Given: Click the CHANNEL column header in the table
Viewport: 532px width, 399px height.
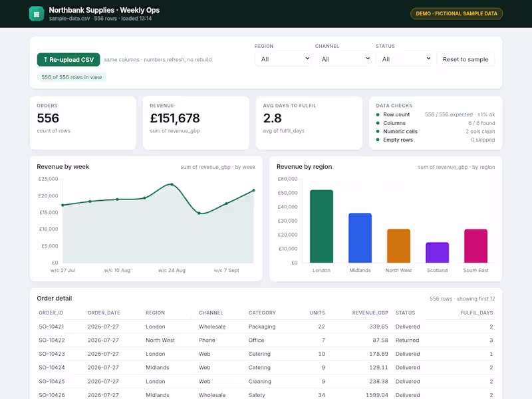Looking at the screenshot, I should pos(211,313).
